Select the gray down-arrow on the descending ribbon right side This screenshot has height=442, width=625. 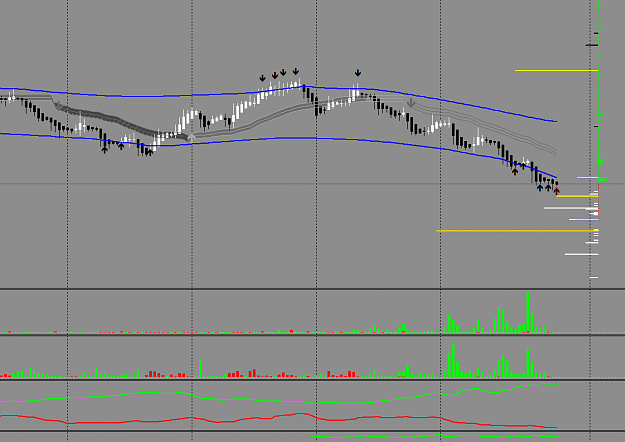[x=411, y=103]
